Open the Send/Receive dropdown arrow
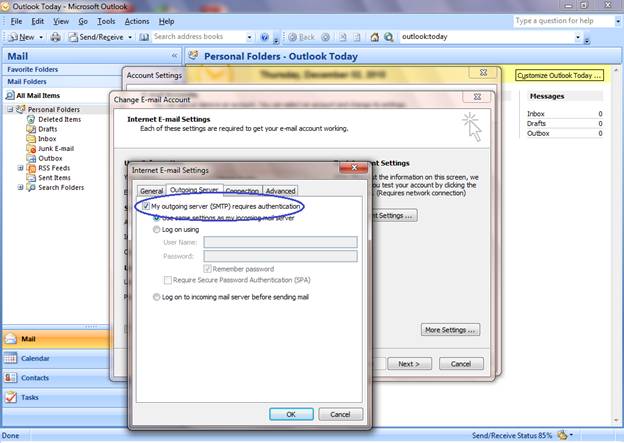The height and width of the screenshot is (443, 624). coord(130,37)
